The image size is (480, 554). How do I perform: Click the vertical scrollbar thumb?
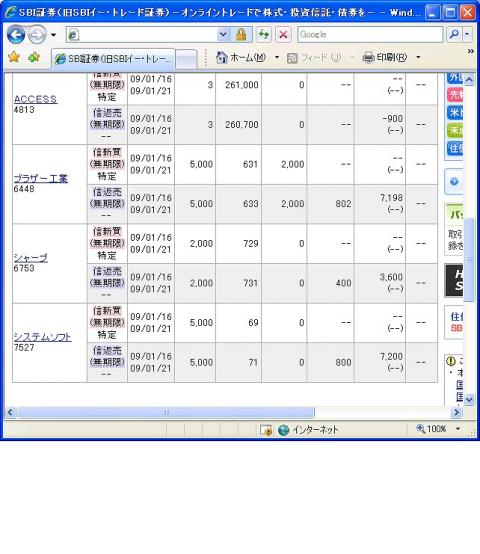coord(469,260)
